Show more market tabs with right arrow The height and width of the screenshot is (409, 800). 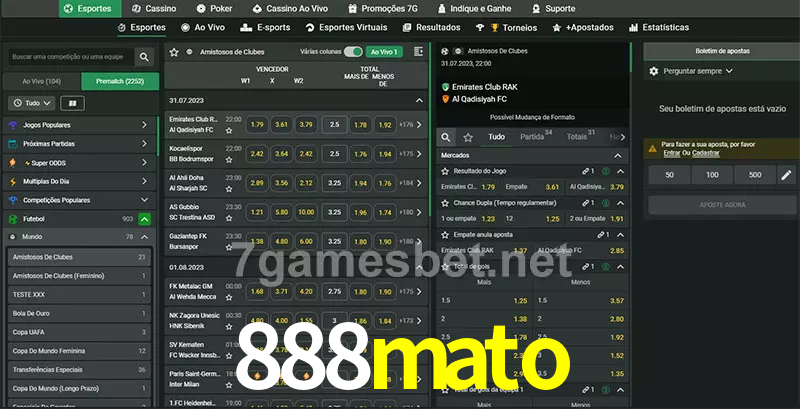click(x=622, y=137)
